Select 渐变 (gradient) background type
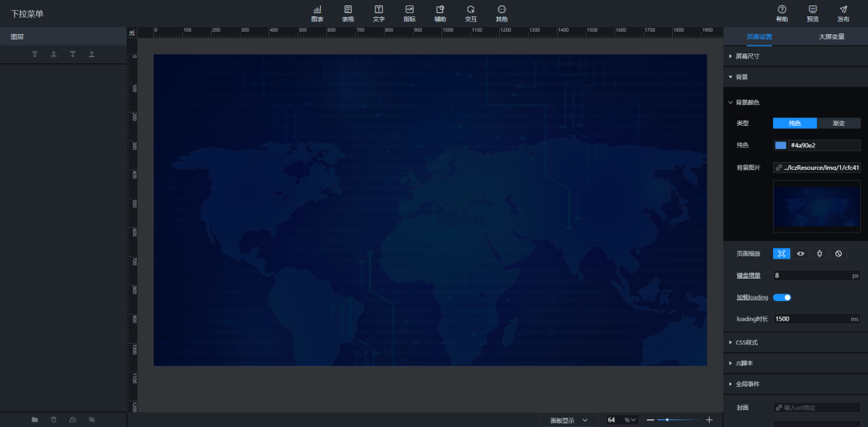 839,124
